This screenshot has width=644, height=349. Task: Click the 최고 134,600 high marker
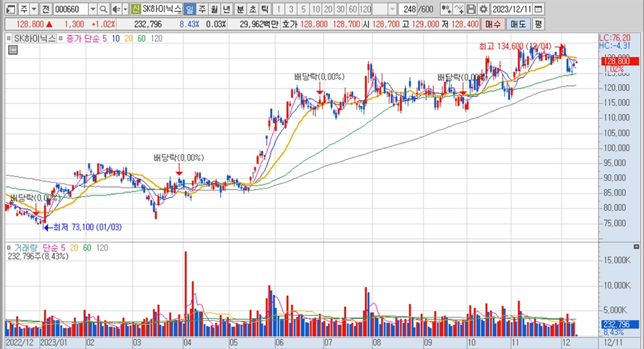point(515,46)
